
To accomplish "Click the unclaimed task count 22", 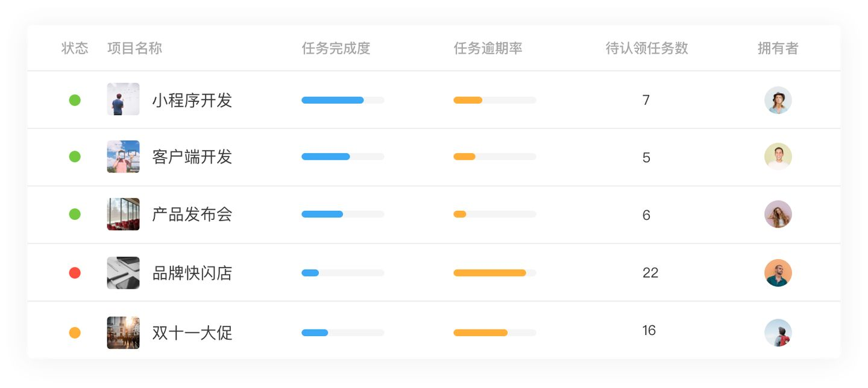I will coord(650,273).
